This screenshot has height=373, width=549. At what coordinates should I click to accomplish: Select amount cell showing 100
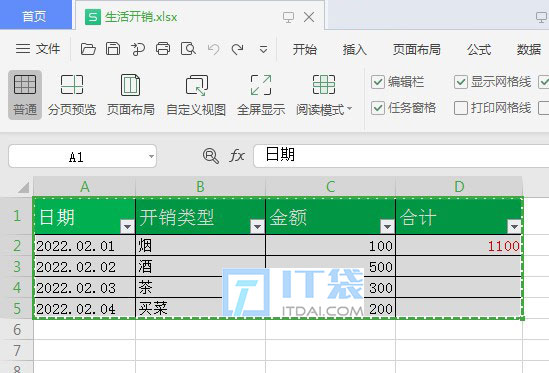point(331,246)
